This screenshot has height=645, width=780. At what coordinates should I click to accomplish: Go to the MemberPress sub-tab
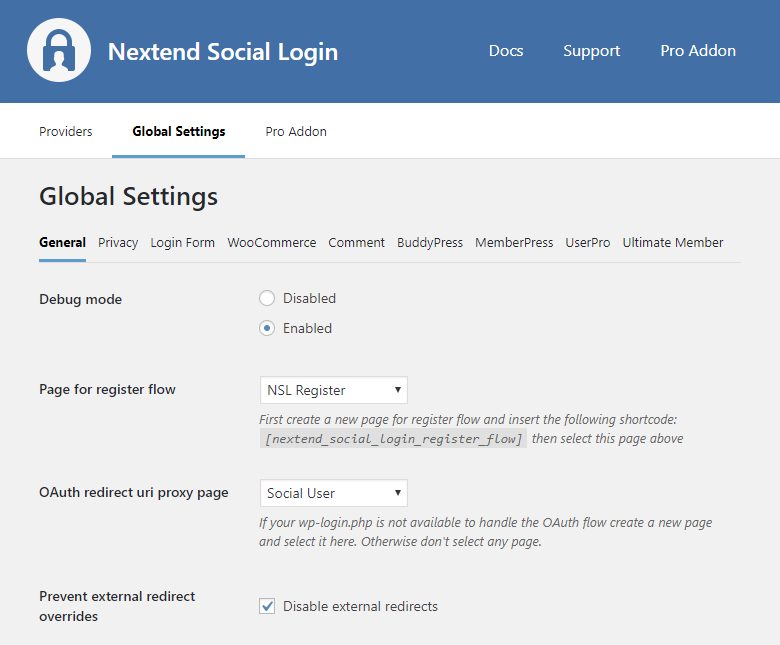tap(514, 243)
